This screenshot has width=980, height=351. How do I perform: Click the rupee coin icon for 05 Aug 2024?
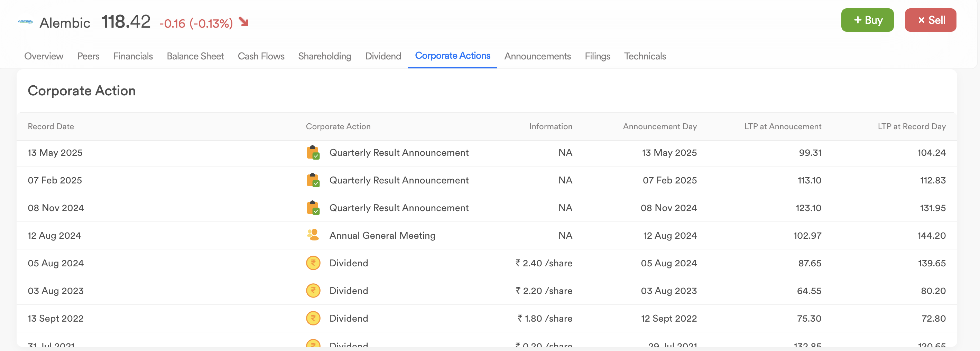pyautogui.click(x=313, y=263)
